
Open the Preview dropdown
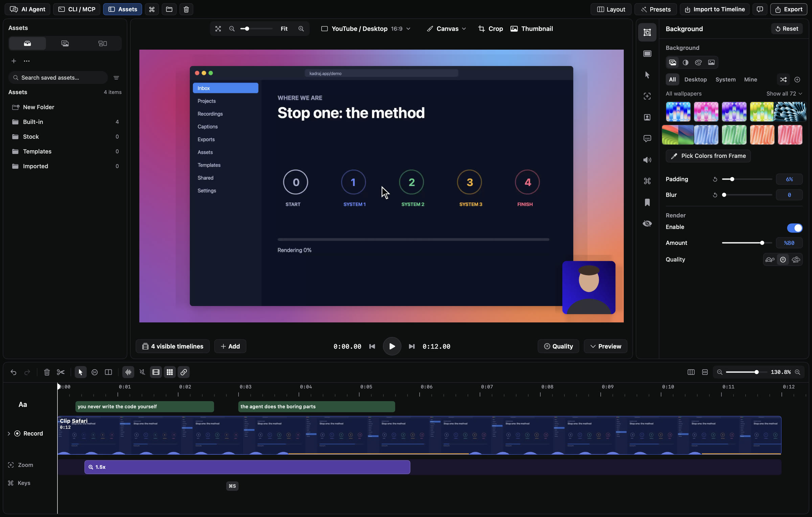tap(606, 346)
